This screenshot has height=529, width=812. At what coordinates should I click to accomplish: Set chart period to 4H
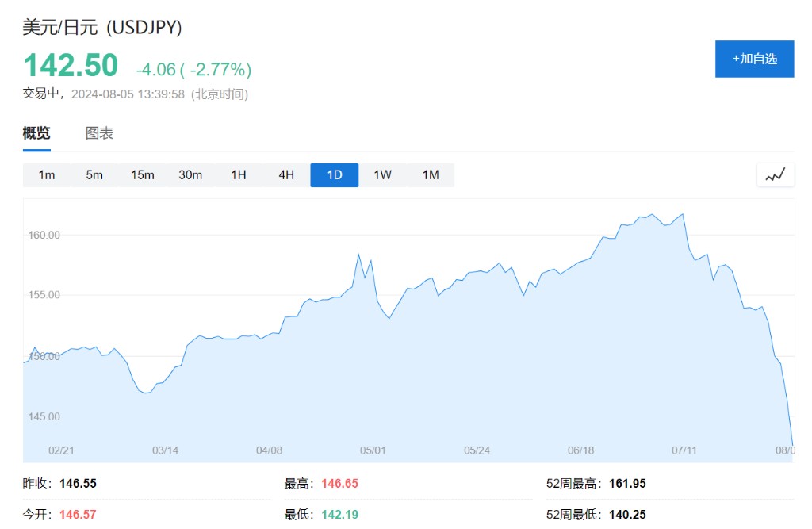[x=286, y=175]
